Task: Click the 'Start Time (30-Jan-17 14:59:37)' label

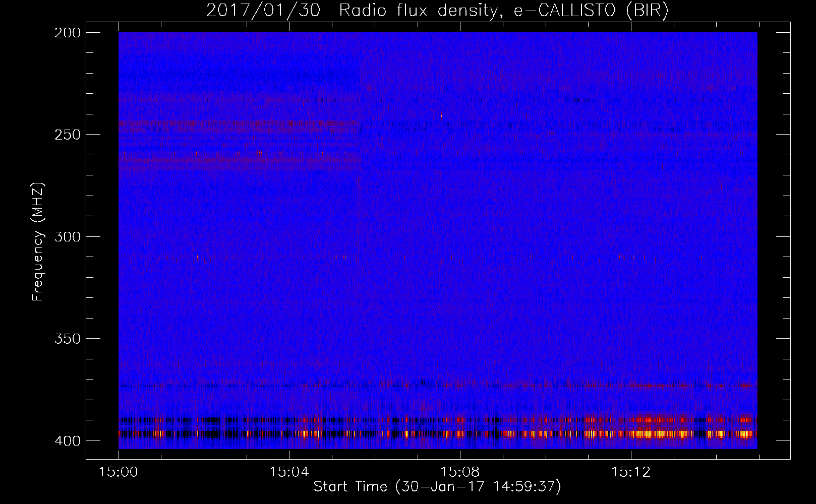Action: [x=437, y=487]
